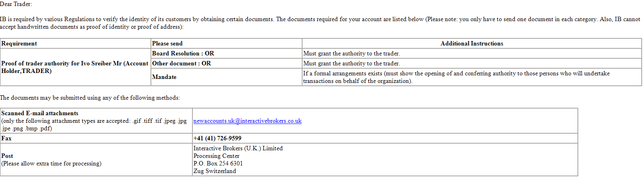
Task: Click the "Requirement" column header
Action: pos(19,43)
